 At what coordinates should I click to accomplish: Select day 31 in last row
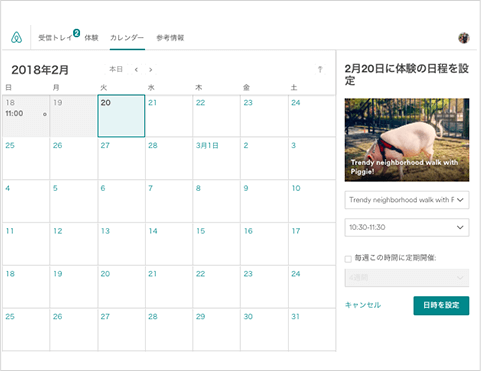pyautogui.click(x=312, y=329)
